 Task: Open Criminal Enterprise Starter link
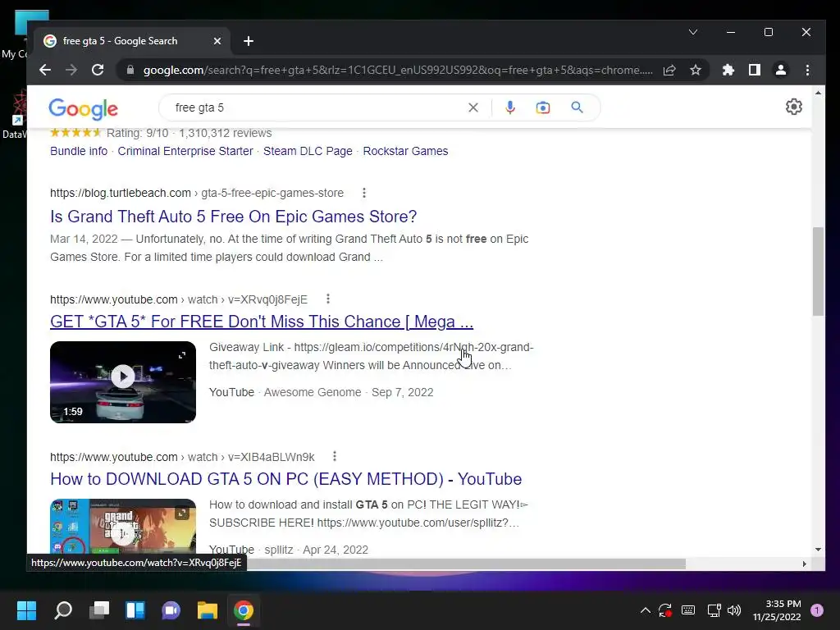(x=185, y=151)
